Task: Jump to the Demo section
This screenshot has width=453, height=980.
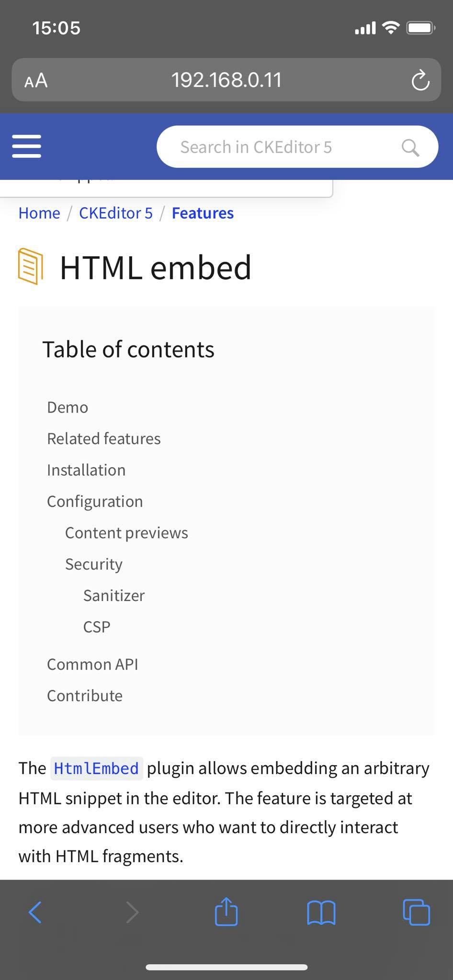Action: click(67, 407)
